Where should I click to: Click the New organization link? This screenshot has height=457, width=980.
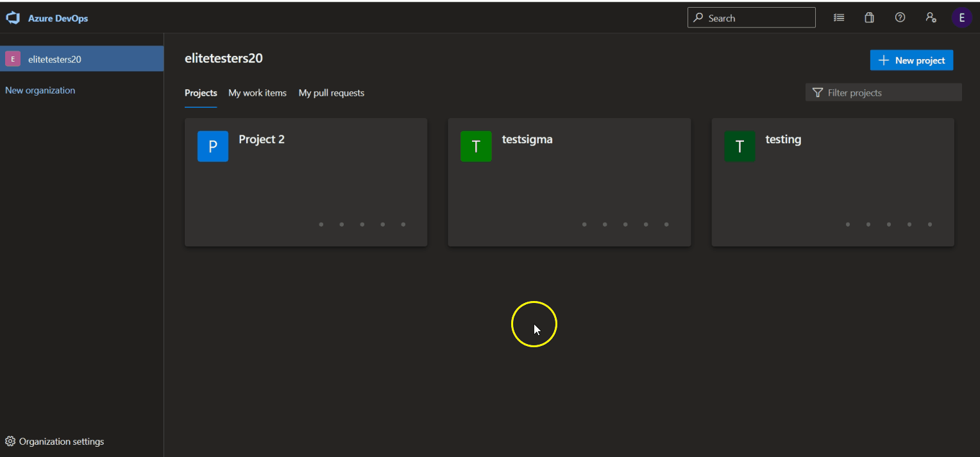coord(40,91)
